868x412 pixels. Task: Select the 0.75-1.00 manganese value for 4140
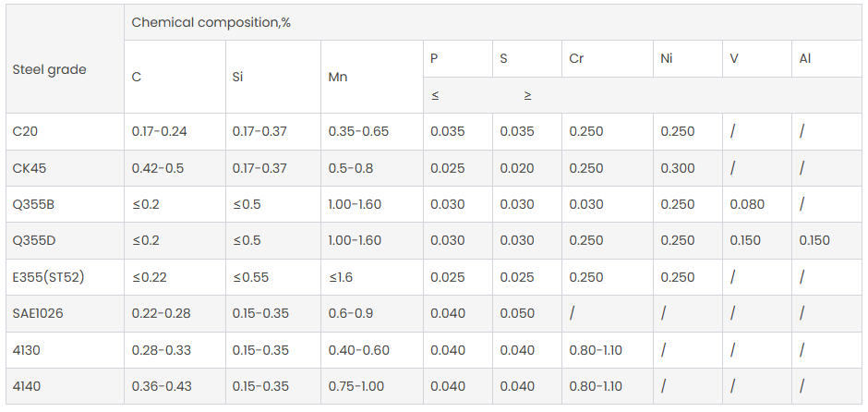[x=356, y=386]
